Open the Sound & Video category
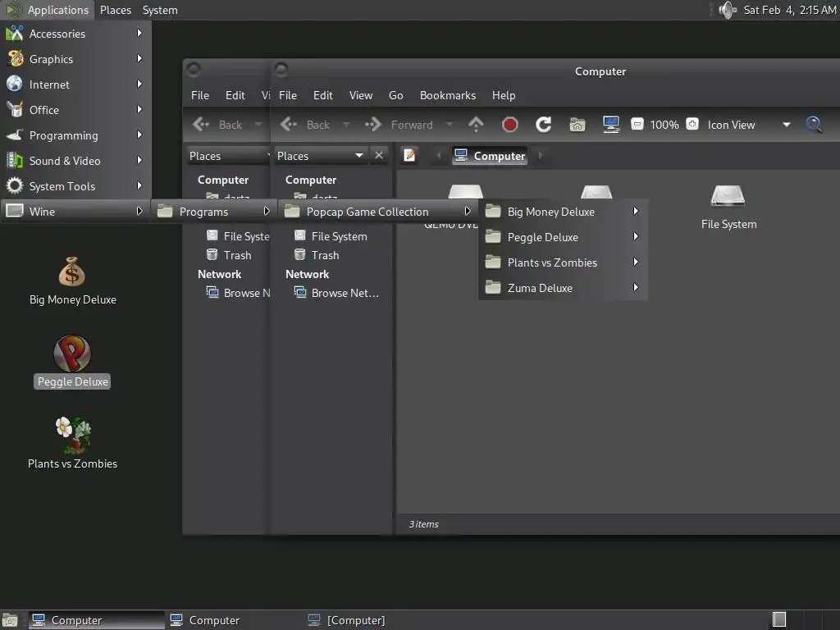 point(75,161)
